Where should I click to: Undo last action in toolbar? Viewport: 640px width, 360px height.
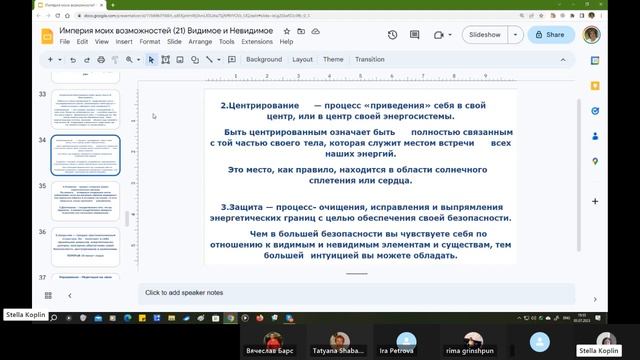point(73,60)
